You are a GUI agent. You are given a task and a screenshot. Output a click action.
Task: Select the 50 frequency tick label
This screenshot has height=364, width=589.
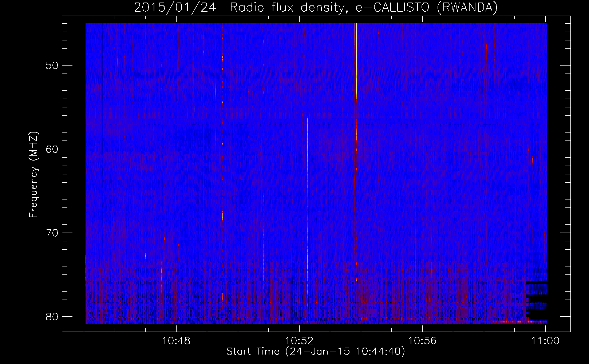tap(52, 66)
